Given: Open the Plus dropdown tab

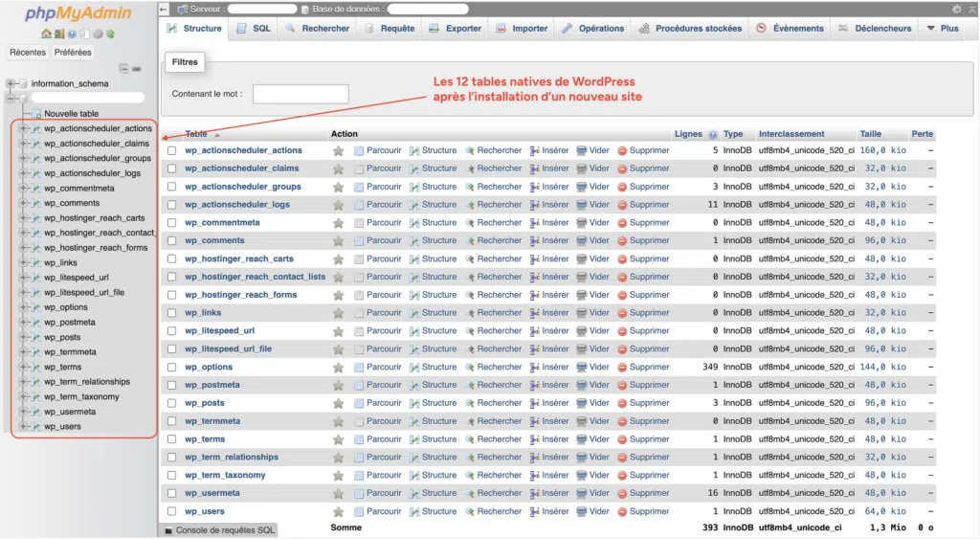Looking at the screenshot, I should click(x=942, y=29).
